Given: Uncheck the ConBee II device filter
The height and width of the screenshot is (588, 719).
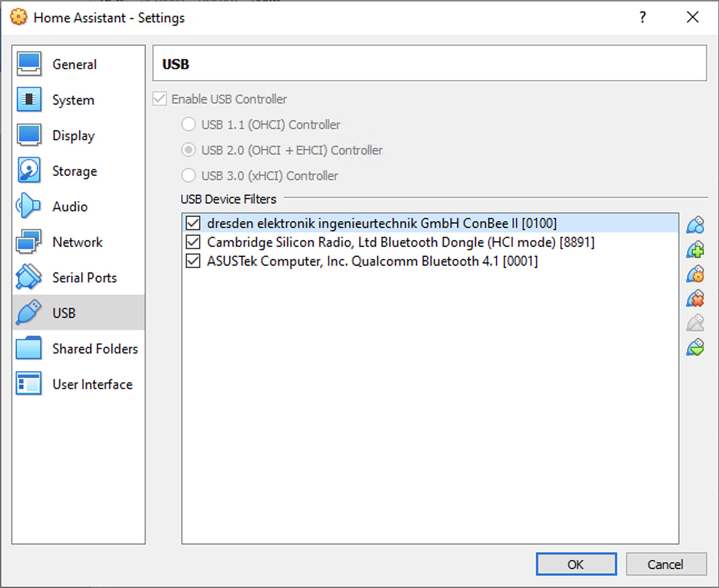Looking at the screenshot, I should point(193,223).
